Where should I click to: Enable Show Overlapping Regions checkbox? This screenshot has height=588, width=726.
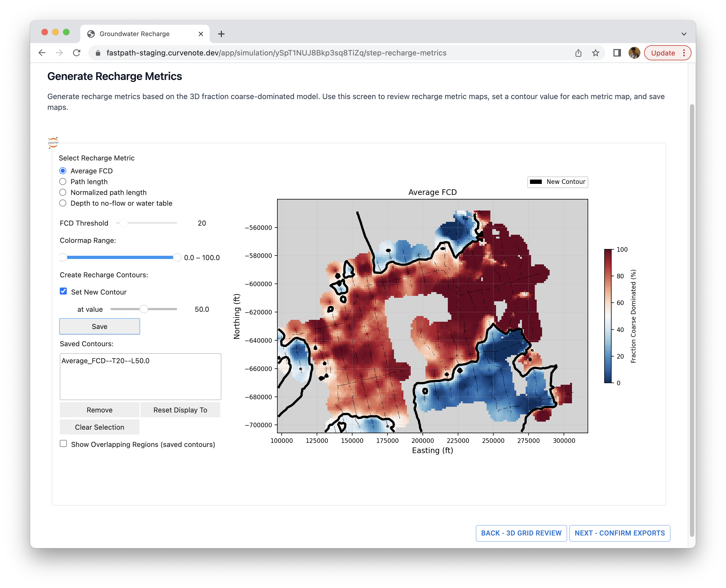tap(64, 444)
